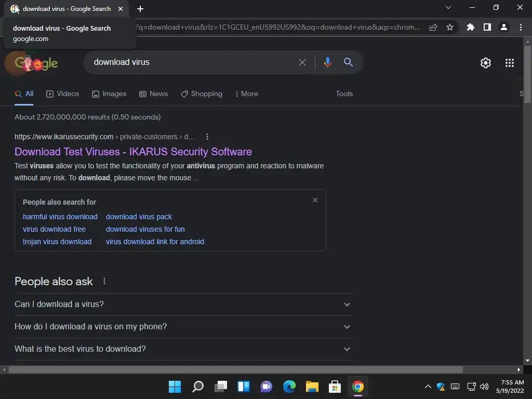This screenshot has height=399, width=532.
Task: Select the All results tab
Action: click(x=24, y=94)
